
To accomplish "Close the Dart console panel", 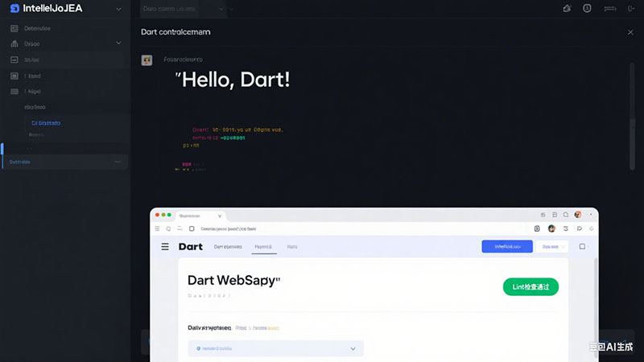I will click(630, 32).
